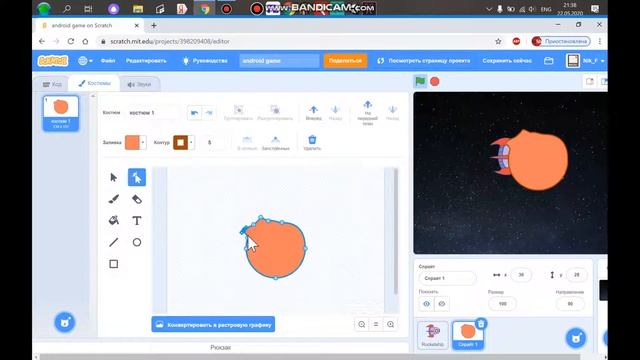This screenshot has width=640, height=360.
Task: Click See Project Page button
Action: (x=423, y=61)
